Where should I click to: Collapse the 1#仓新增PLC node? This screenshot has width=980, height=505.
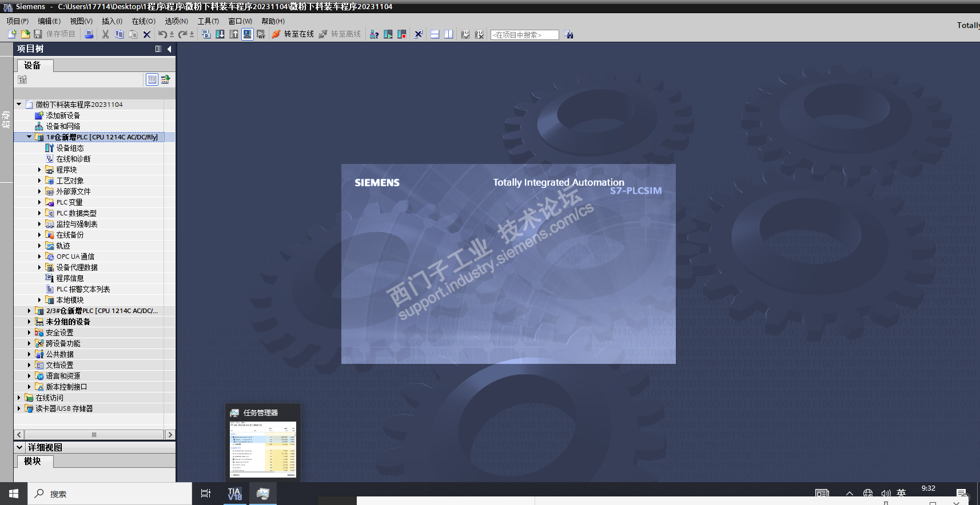[29, 137]
